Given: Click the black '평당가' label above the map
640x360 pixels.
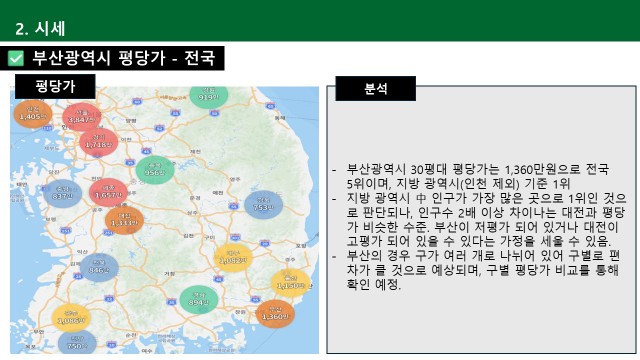Looking at the screenshot, I should 55,86.
